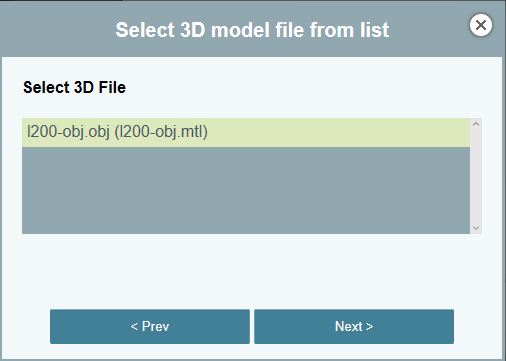Nudge file list upward via arrow

(x=476, y=124)
